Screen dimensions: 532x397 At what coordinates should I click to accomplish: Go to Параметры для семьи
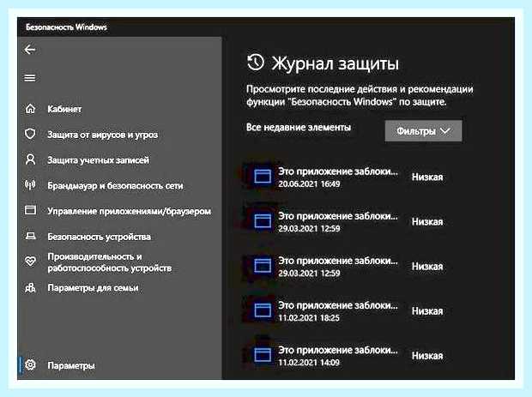(93, 288)
